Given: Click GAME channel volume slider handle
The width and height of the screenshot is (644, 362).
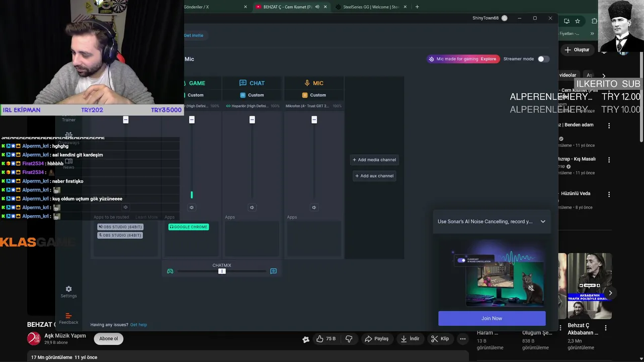Looking at the screenshot, I should 192,120.
